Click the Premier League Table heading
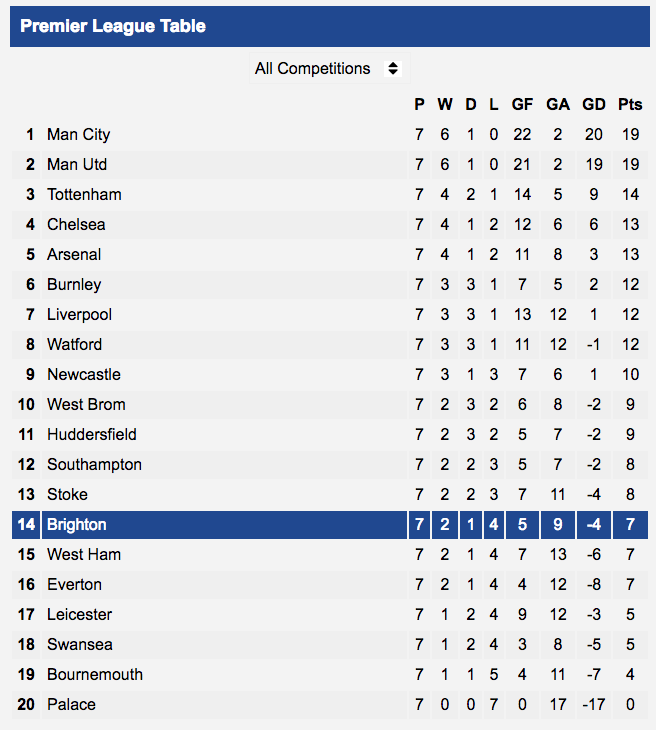656x730 pixels. pyautogui.click(x=113, y=26)
